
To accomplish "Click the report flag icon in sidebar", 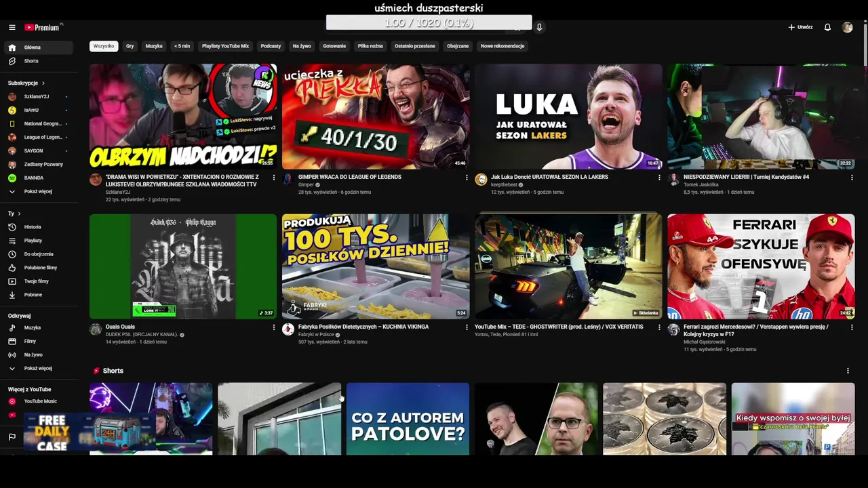I will tap(12, 437).
